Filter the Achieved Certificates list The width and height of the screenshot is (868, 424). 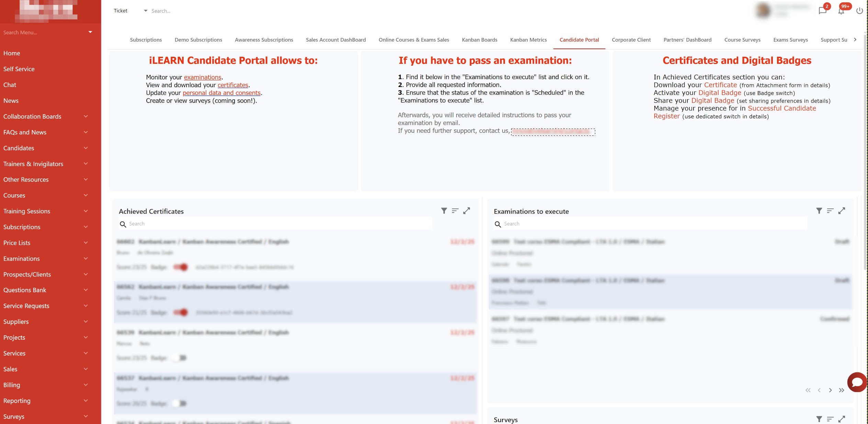click(x=444, y=211)
